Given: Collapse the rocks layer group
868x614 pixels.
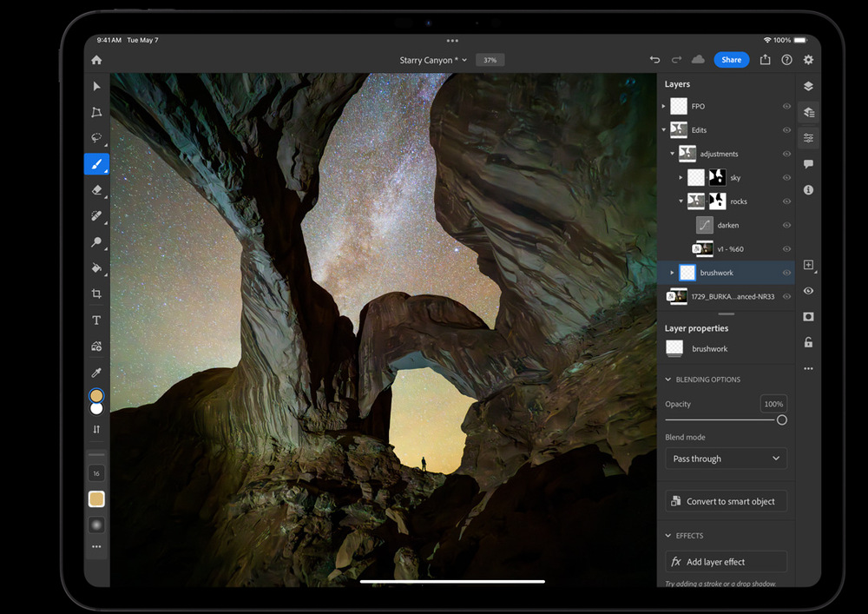Looking at the screenshot, I should (x=681, y=201).
